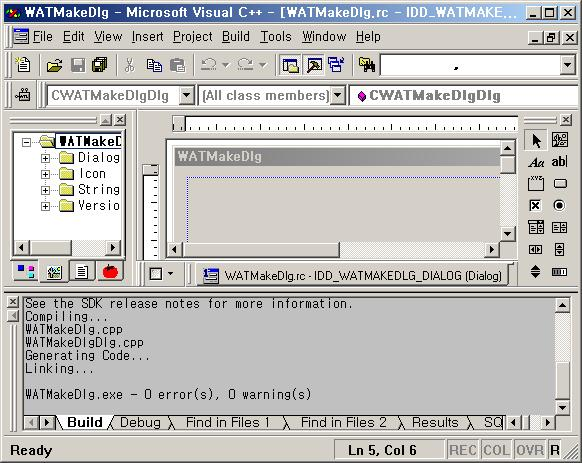Select the Radio Button control tool
Image resolution: width=582 pixels, height=463 pixels.
559,205
